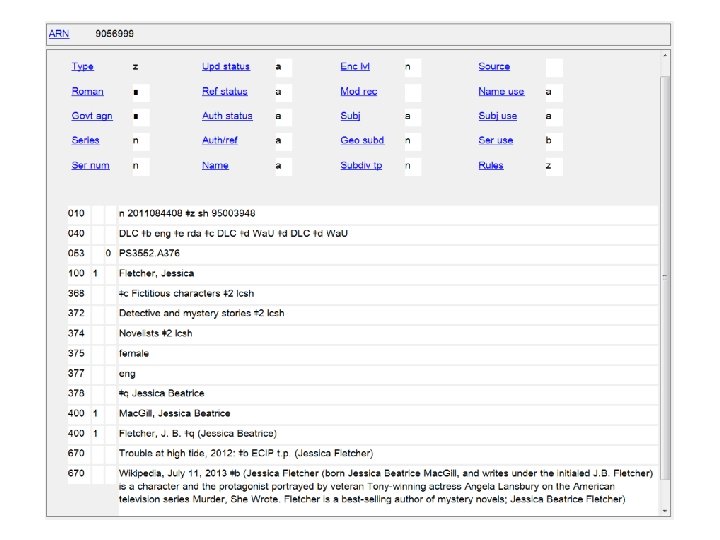
Task: Open the Rules field link
Action: 491,165
